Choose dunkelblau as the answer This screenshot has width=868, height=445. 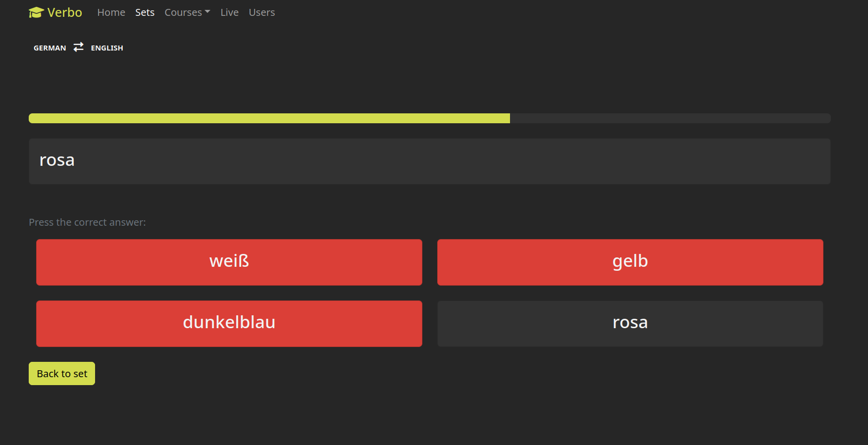point(229,323)
